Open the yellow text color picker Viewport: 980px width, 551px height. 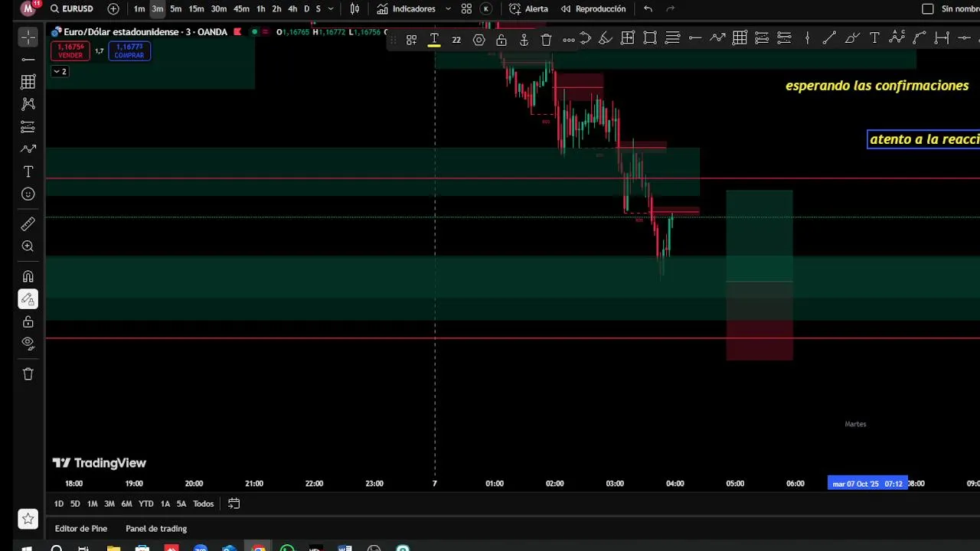point(433,40)
